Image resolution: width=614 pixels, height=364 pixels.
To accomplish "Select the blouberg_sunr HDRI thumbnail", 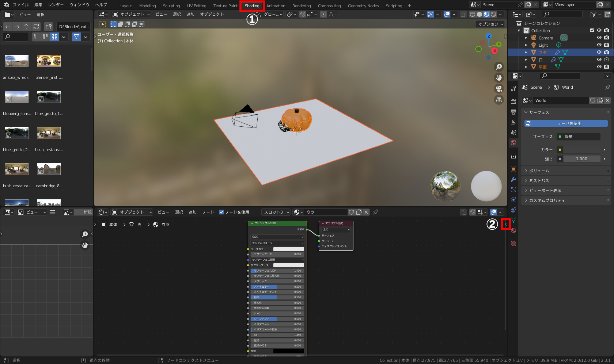I will pos(16,97).
